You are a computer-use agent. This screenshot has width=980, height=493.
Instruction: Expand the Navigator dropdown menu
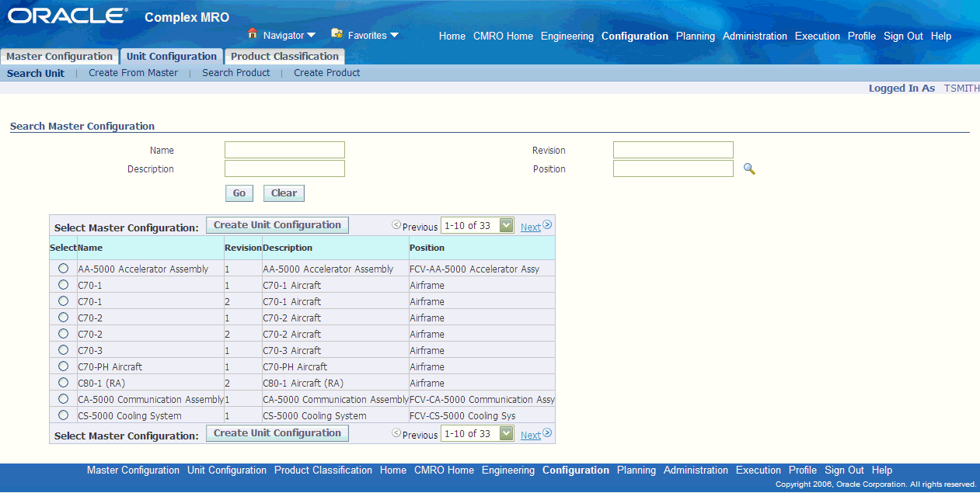(x=311, y=35)
